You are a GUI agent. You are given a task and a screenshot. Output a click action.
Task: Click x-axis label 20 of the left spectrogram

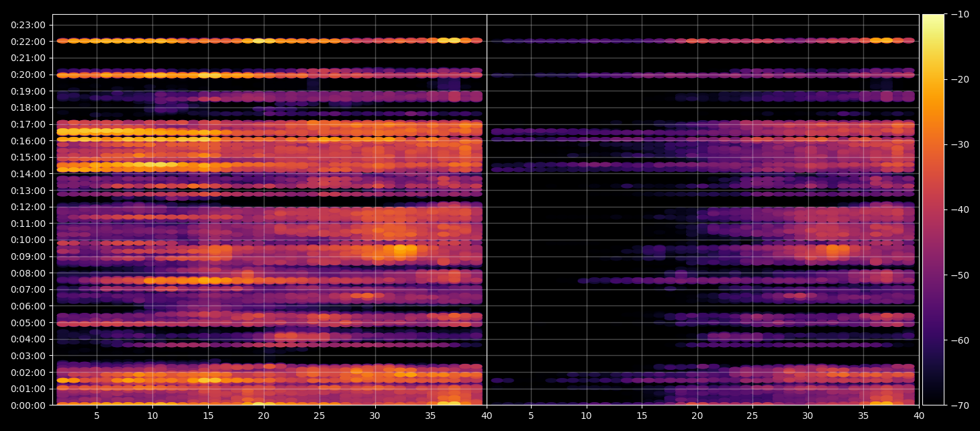264,416
